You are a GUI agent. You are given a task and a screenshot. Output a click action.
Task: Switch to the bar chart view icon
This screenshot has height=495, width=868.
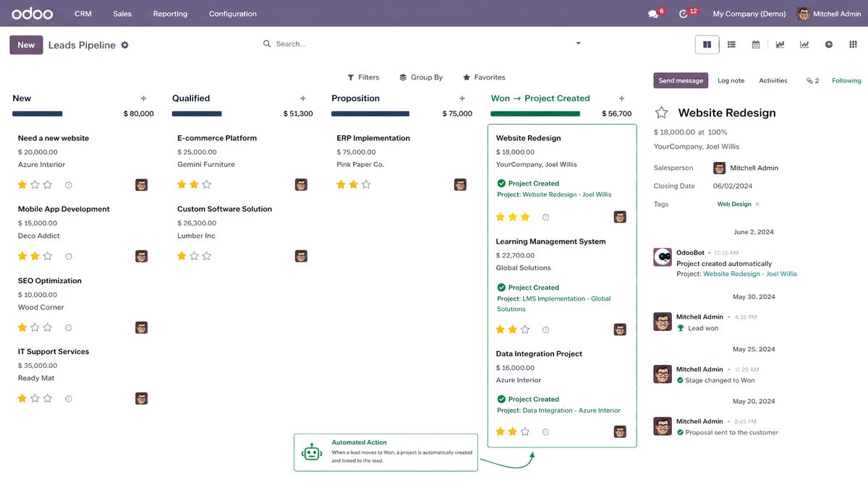780,45
